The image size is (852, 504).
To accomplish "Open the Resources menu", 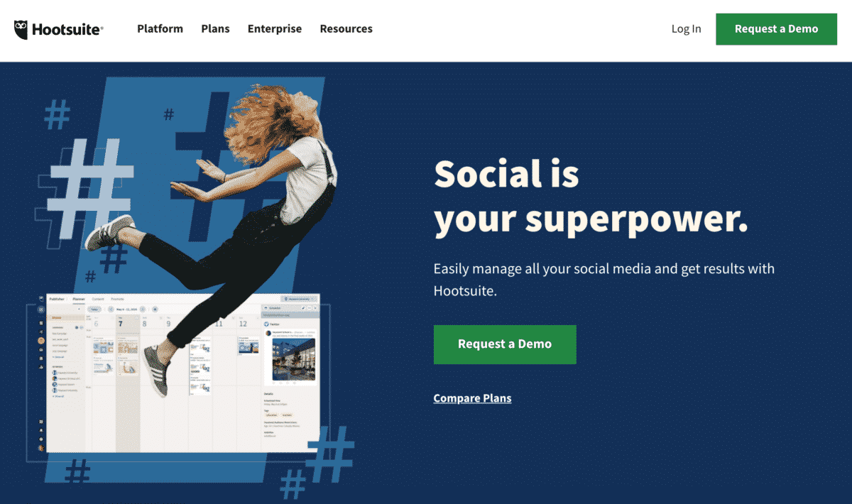I will coord(346,29).
